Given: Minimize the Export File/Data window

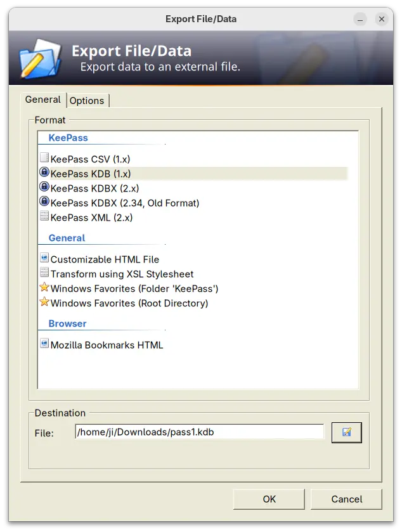Looking at the screenshot, I should 360,19.
